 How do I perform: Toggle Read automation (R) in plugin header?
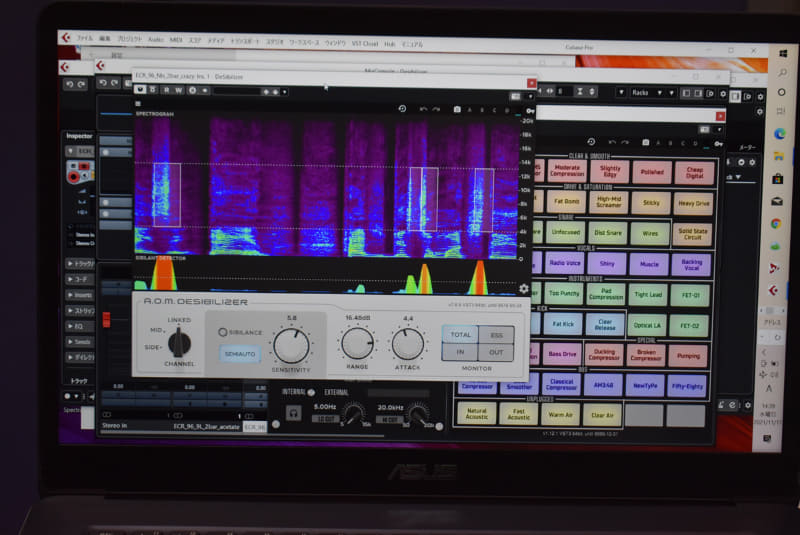(166, 90)
